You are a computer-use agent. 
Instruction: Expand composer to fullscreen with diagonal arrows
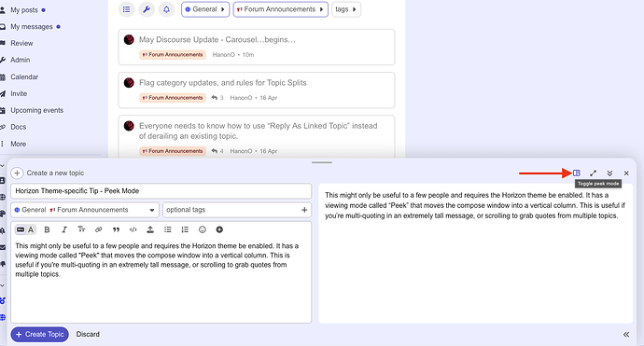point(593,173)
